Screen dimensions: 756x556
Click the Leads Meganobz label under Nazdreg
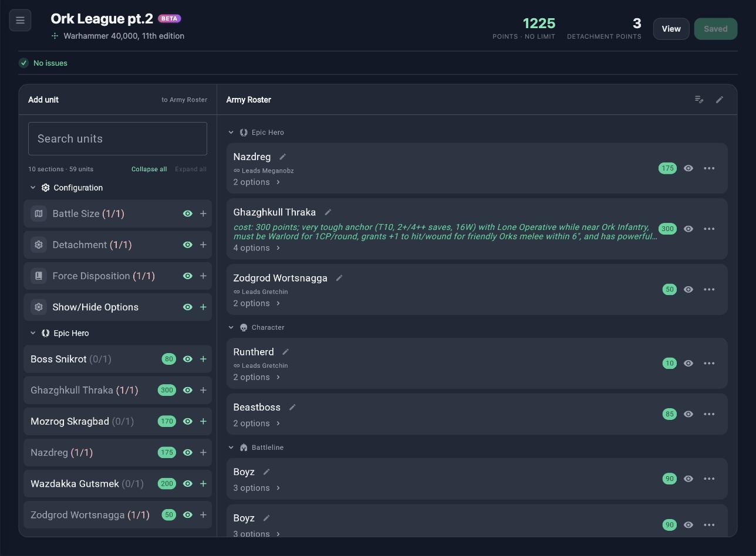268,171
